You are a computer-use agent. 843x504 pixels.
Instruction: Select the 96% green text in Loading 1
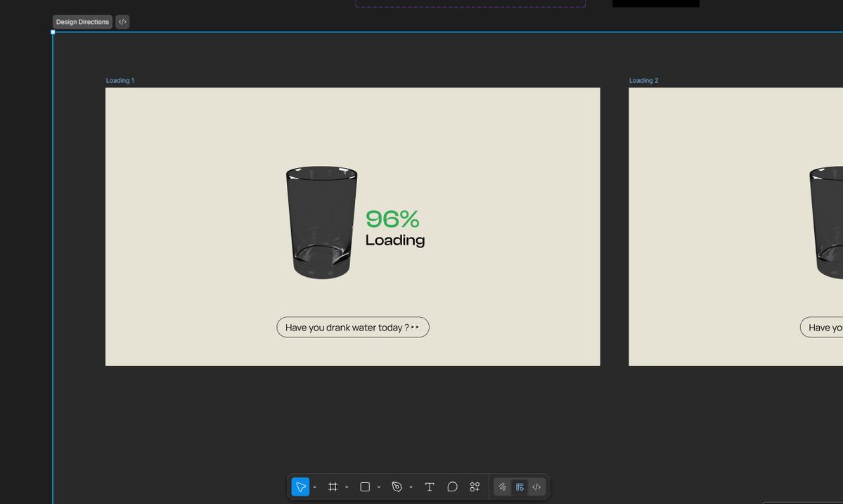pos(392,219)
